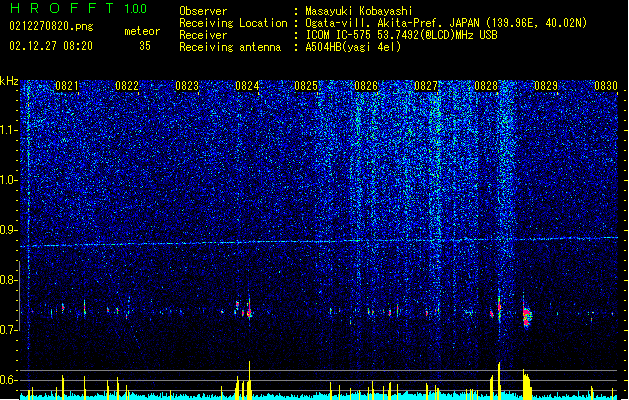Click the 1.0 kHz axis label
This screenshot has width=629, height=400.
[x=9, y=180]
